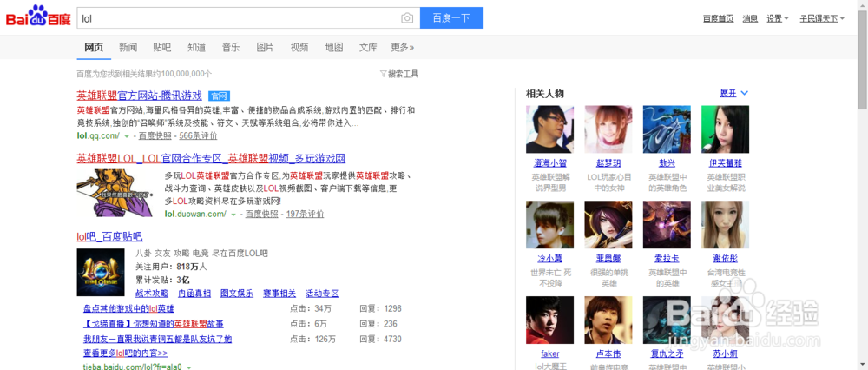The height and width of the screenshot is (370, 868).
Task: Open 索拉卡 name link
Action: [667, 259]
